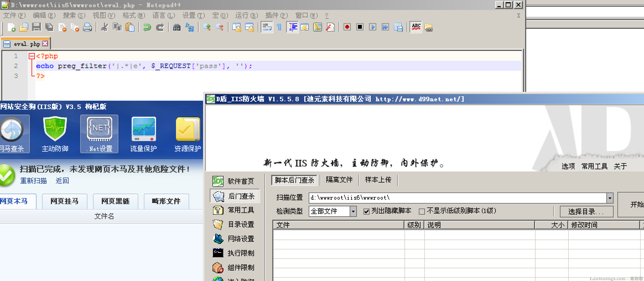The image size is (644, 281).
Task: Toggle the indent guide toolbar icon
Action: click(x=292, y=27)
